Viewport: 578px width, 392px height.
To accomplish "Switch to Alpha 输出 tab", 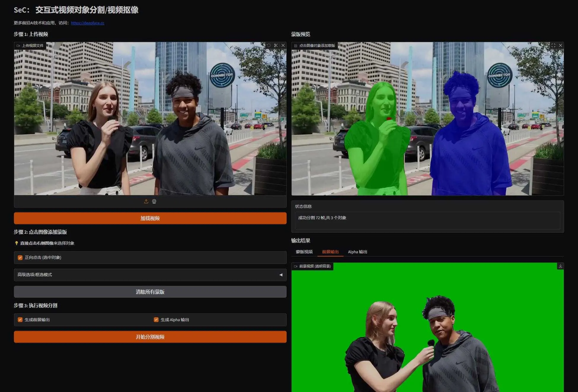I will tap(357, 252).
